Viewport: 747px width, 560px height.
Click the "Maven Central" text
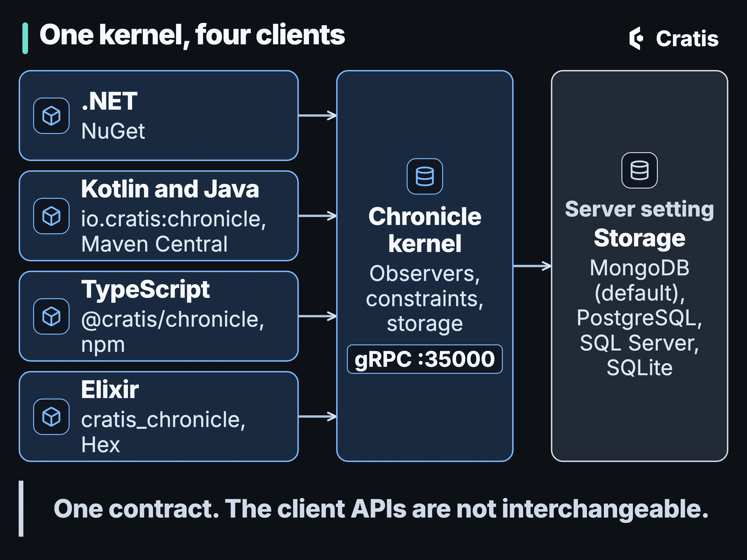tap(155, 244)
